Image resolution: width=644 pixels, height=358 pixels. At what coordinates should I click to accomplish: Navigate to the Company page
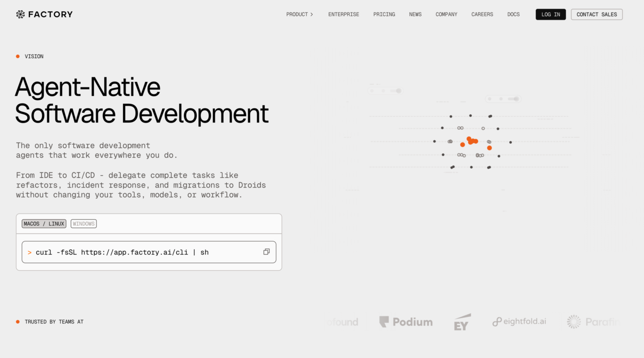coord(446,14)
